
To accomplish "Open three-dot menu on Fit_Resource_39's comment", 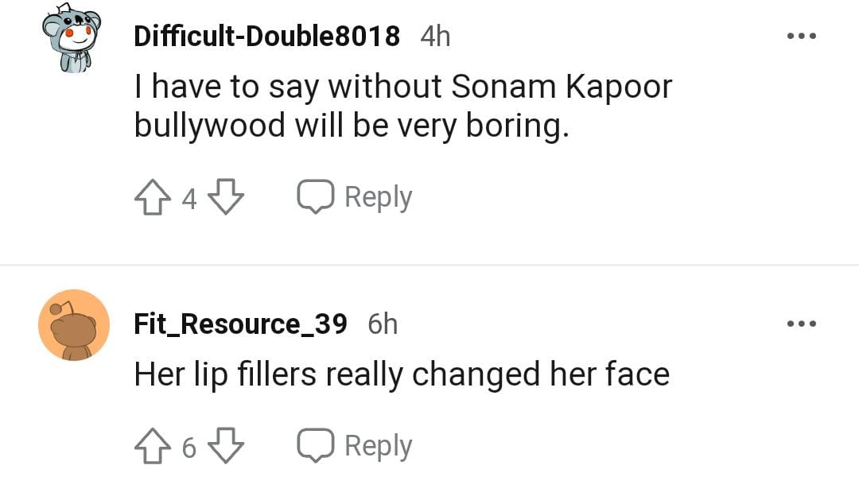I will pos(803,324).
